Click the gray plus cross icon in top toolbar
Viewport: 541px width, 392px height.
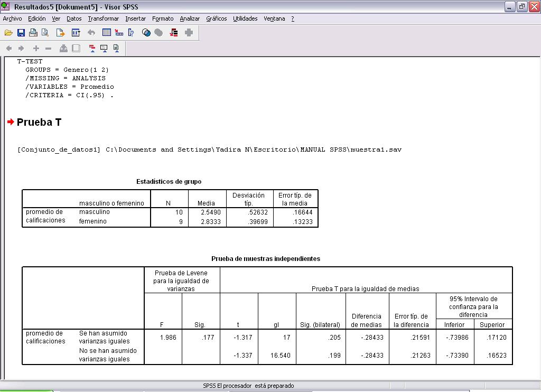[189, 33]
